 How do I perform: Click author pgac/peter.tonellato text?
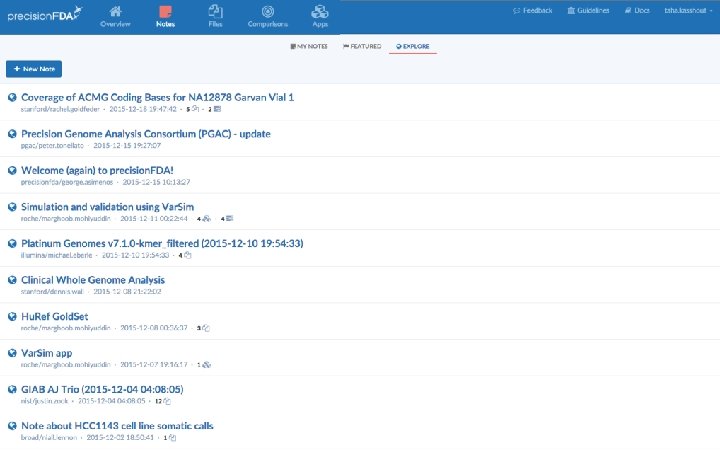pyautogui.click(x=52, y=146)
